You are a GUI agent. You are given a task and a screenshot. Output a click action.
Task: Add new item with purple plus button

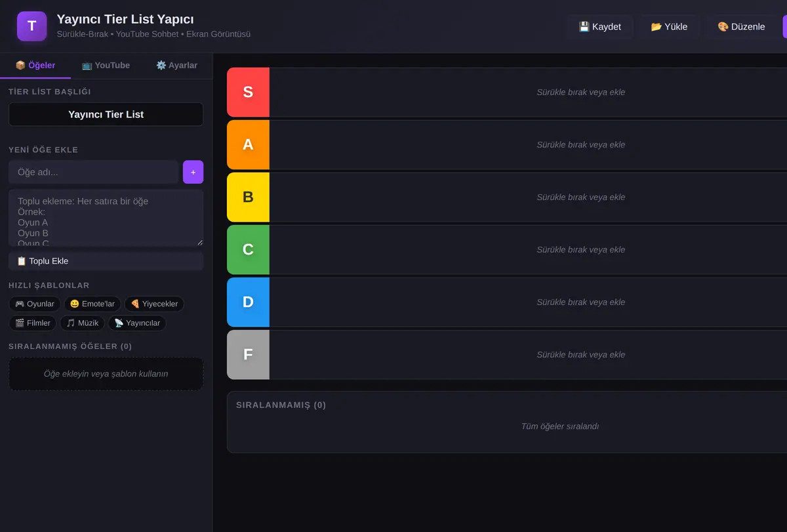click(193, 172)
